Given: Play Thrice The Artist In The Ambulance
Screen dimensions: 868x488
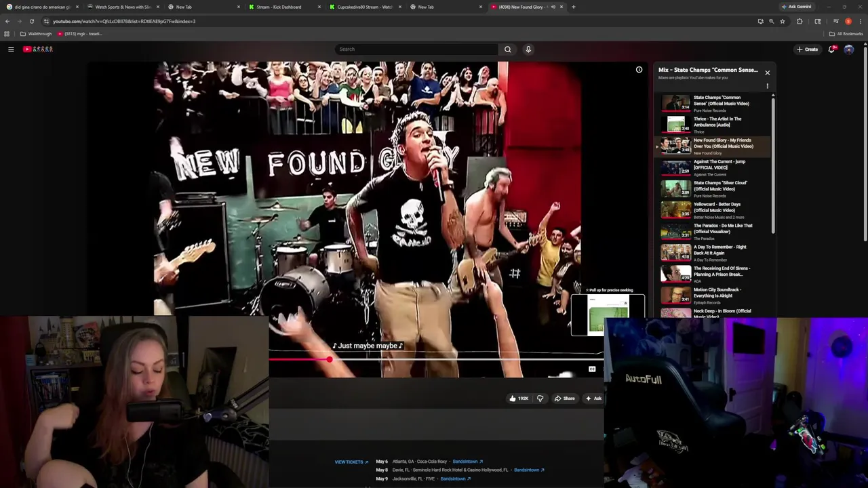Looking at the screenshot, I should (x=712, y=125).
